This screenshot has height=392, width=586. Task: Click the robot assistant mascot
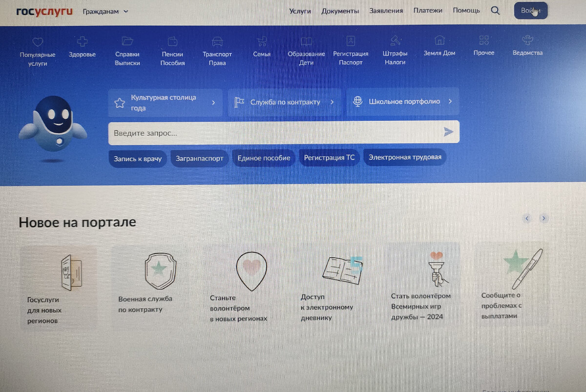tap(53, 128)
